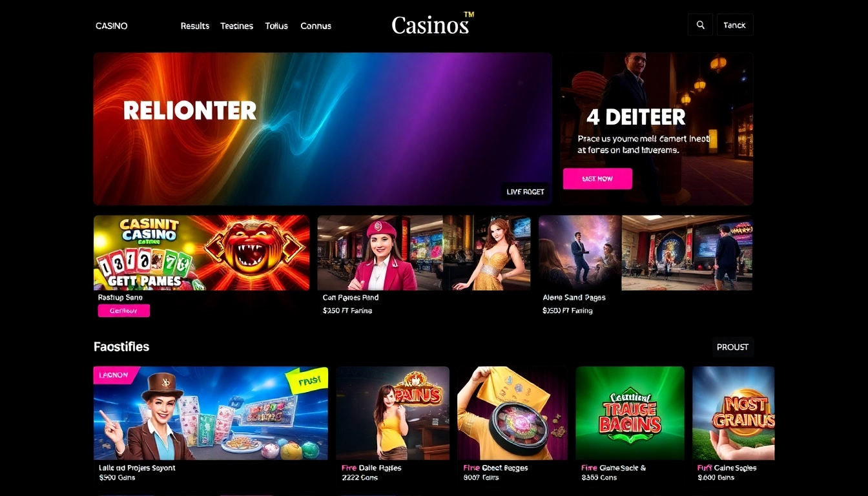Open the green Trauge Bagins game card
The height and width of the screenshot is (496, 868).
point(630,413)
